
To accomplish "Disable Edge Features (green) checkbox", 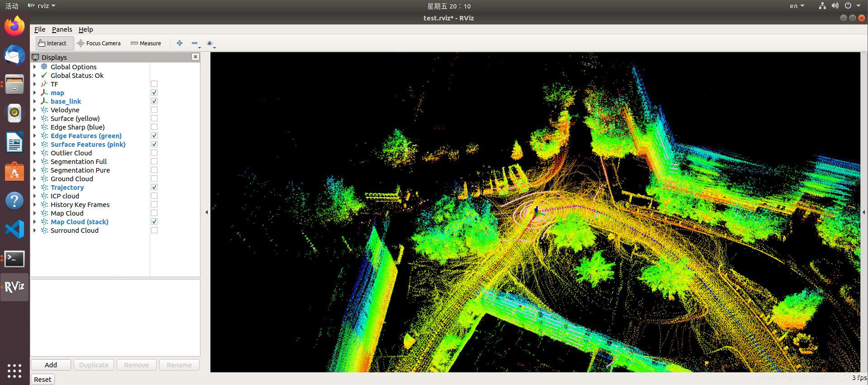I will point(154,135).
